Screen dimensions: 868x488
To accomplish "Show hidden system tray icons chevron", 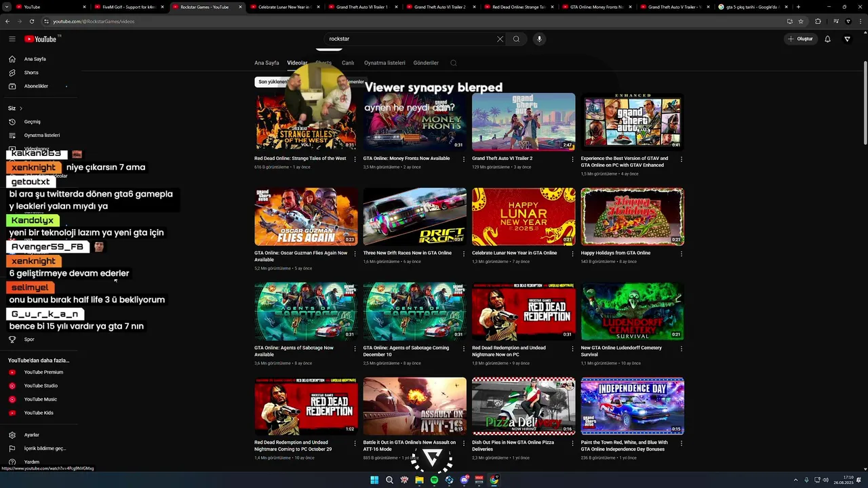I will click(x=795, y=480).
